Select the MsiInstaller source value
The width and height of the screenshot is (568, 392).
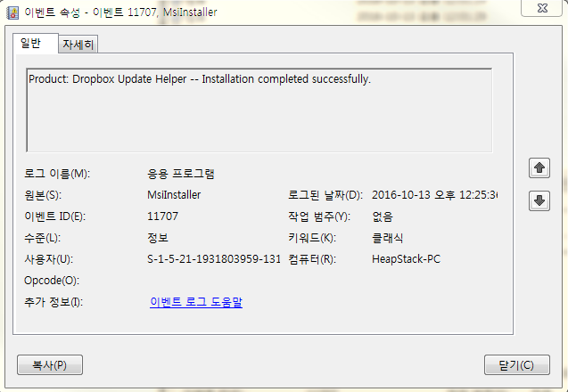(174, 195)
